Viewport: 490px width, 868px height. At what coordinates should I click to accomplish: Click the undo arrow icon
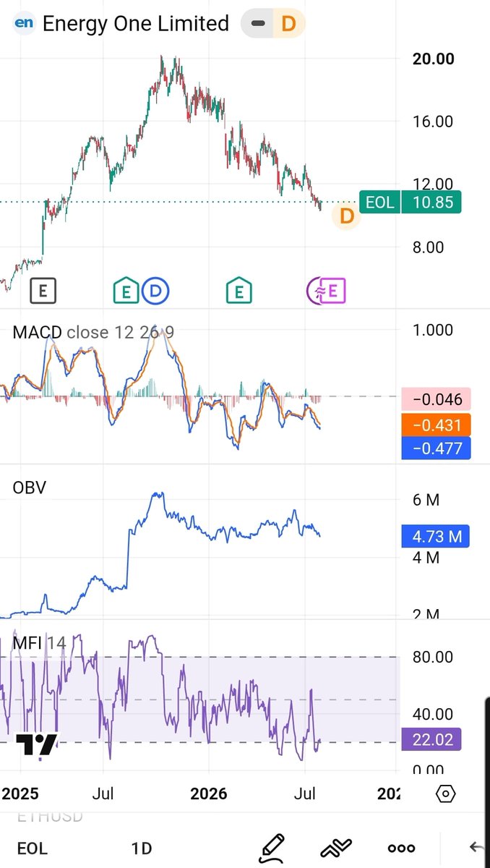pos(476,848)
